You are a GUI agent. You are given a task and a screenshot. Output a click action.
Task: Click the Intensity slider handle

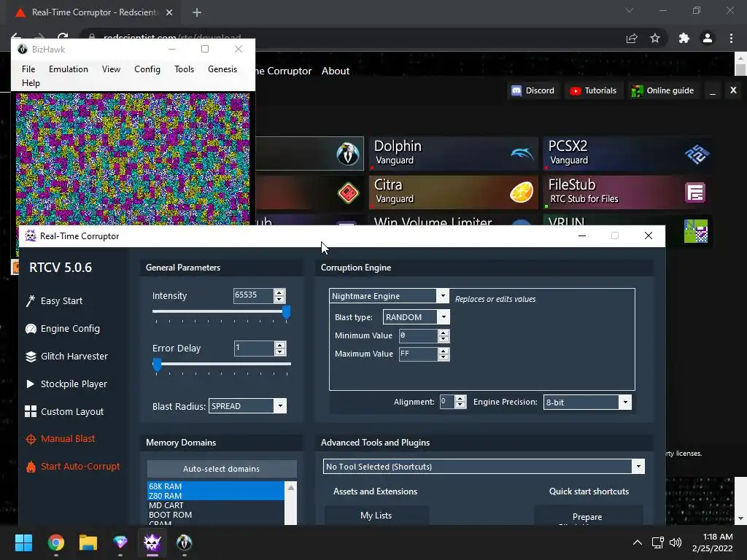[286, 312]
